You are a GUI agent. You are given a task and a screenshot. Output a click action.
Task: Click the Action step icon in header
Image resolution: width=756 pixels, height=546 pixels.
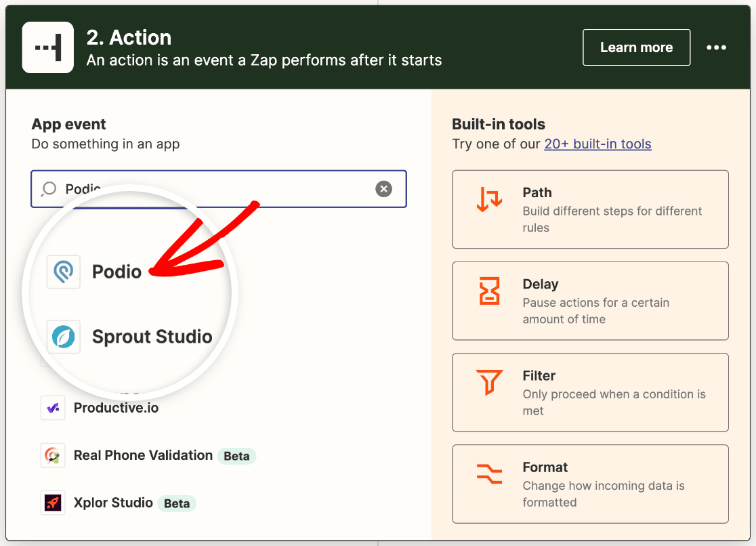47,47
